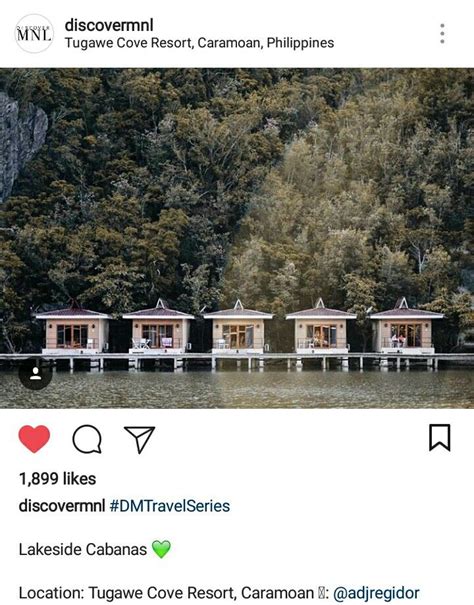The image size is (474, 605).
Task: Open Tugawe Cove Resort location tag in header
Action: [199, 43]
